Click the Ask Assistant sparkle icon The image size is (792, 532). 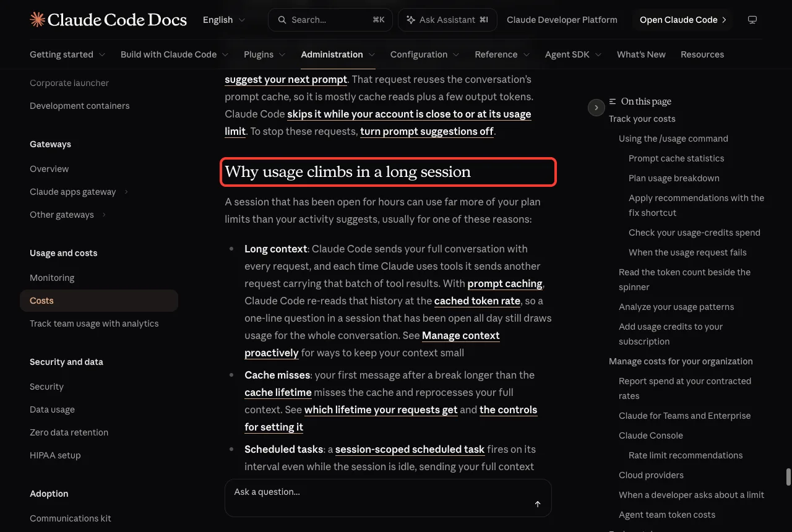(x=411, y=20)
